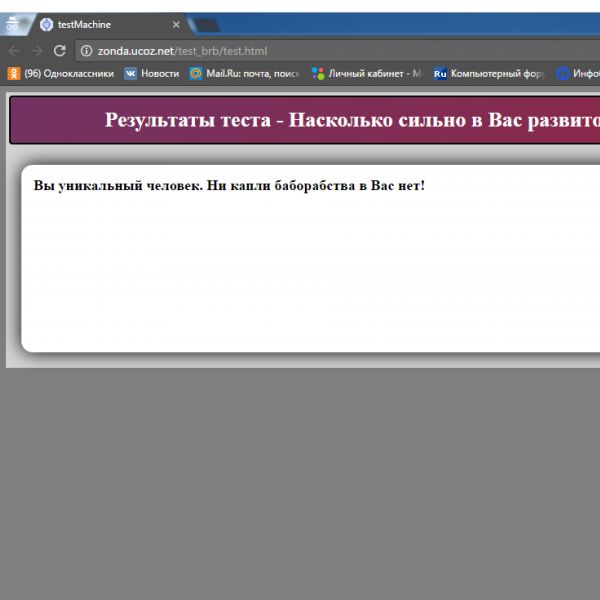Viewport: 600px width, 600px height.
Task: Click the result text Вы уникальный человек
Action: (x=229, y=186)
